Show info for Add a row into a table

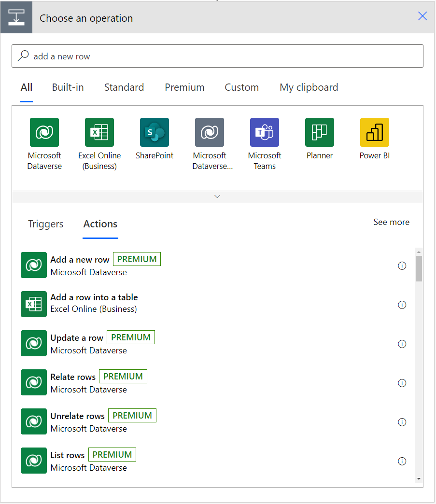coord(402,305)
